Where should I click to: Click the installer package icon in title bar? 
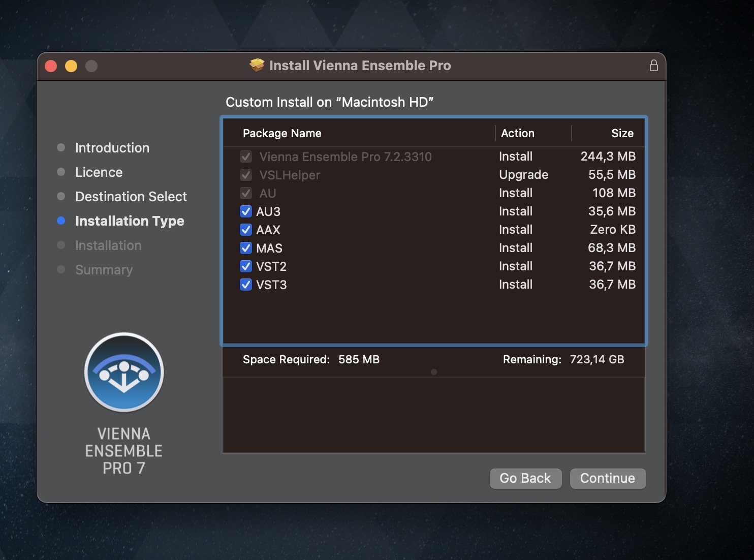click(x=257, y=65)
